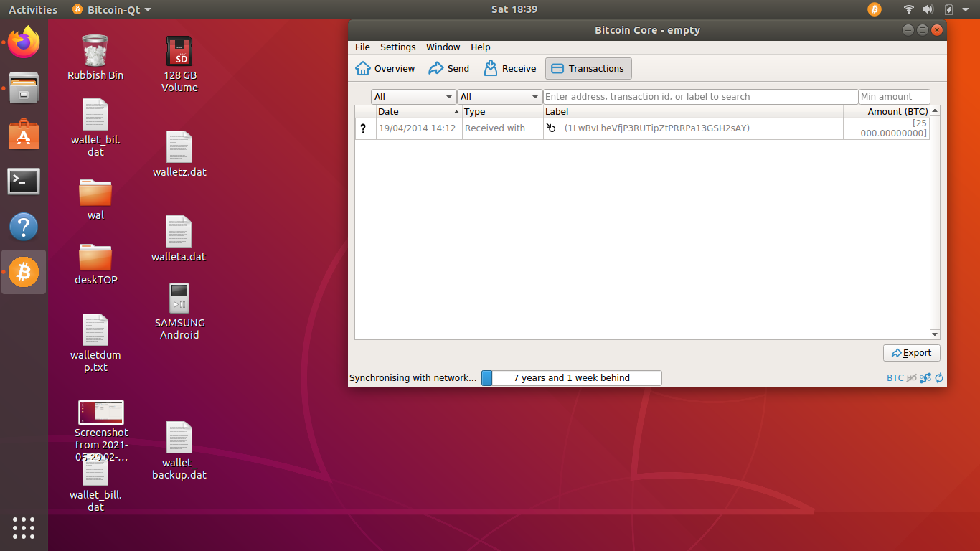This screenshot has width=980, height=551.
Task: Expand the date filter dropdown showing All
Action: tap(413, 97)
